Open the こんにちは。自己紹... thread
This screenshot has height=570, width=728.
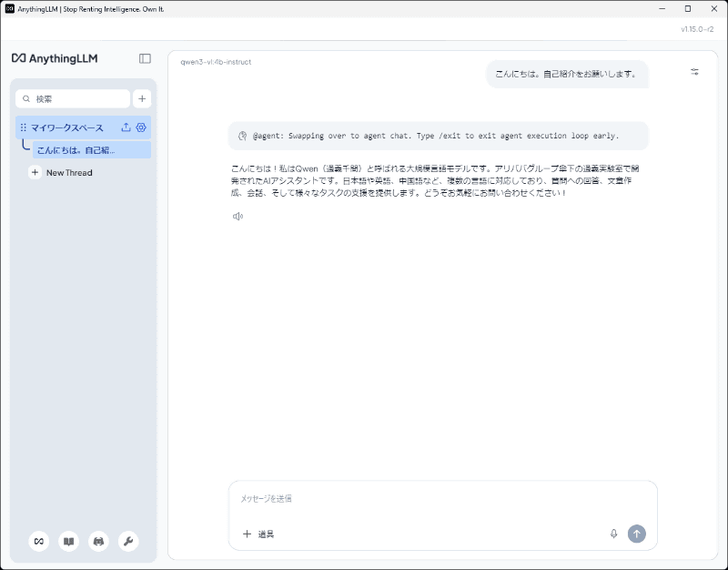click(92, 150)
